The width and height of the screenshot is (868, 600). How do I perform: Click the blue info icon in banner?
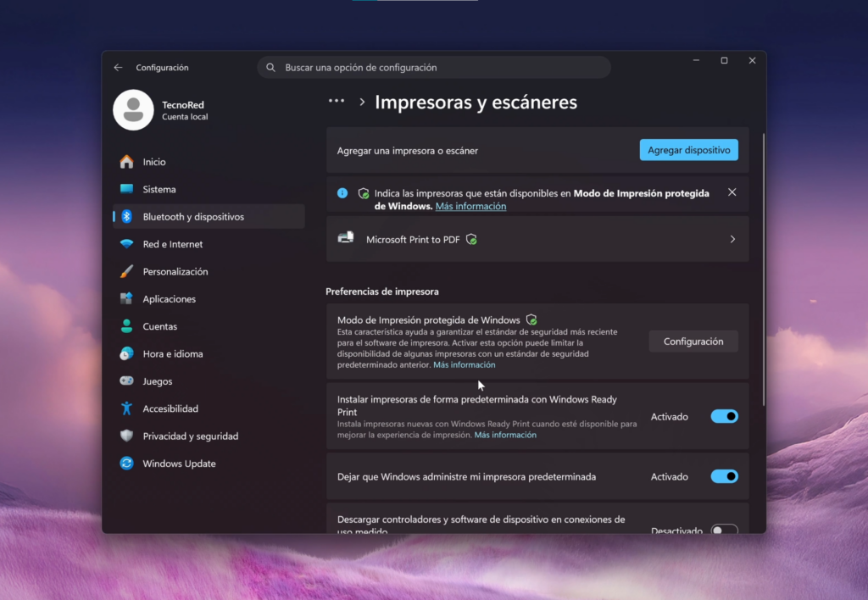(342, 193)
